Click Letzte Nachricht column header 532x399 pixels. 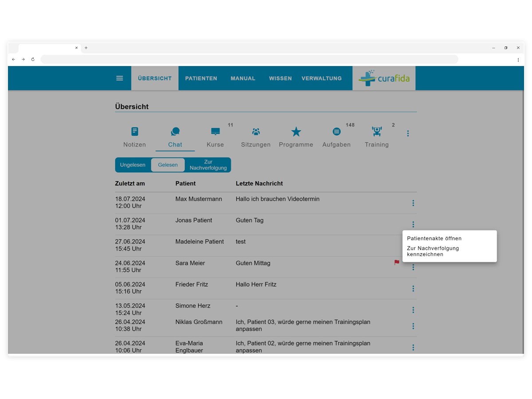click(x=259, y=184)
